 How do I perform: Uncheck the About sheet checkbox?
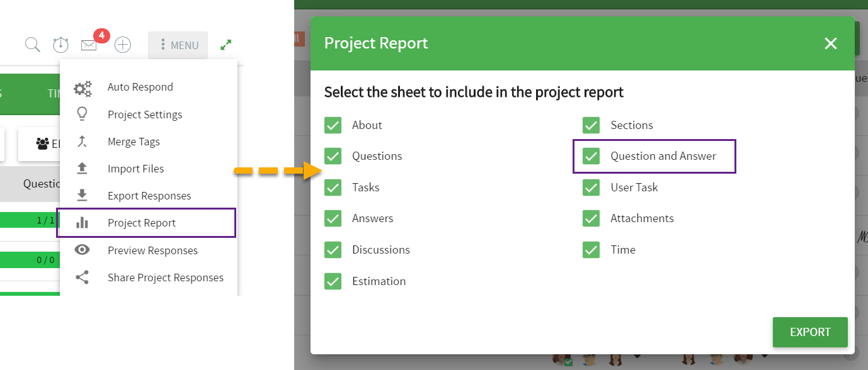pyautogui.click(x=333, y=125)
